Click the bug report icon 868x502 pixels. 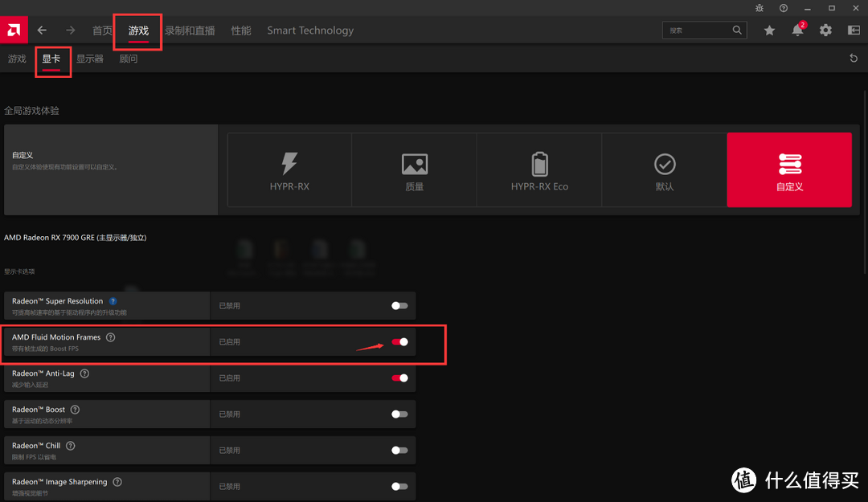(759, 8)
